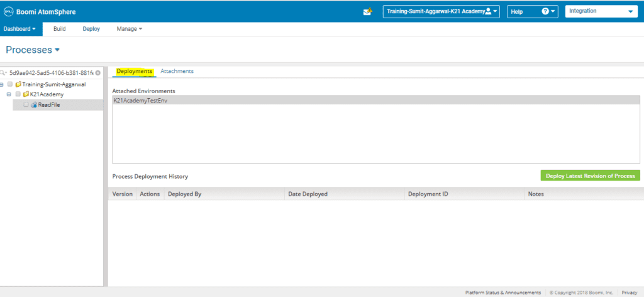Switch to the Attachments tab
This screenshot has width=644, height=297.
point(177,72)
